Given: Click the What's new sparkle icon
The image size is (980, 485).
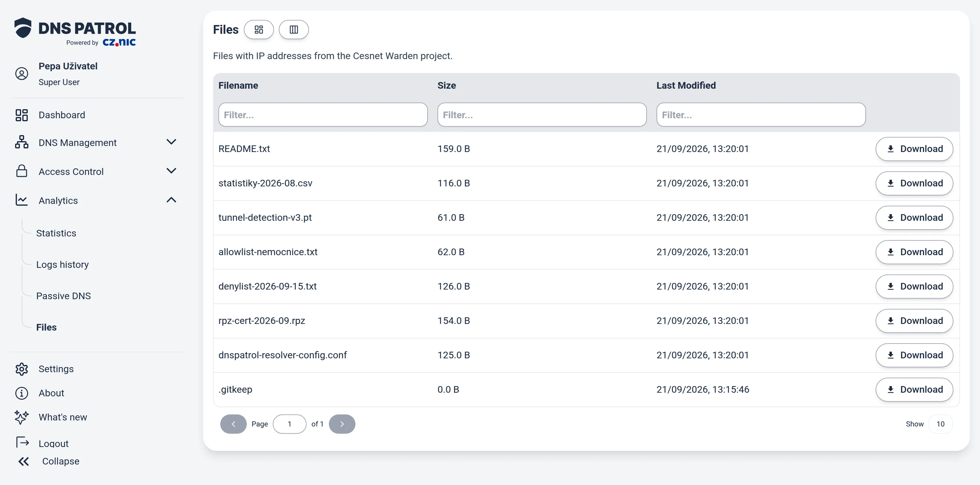Looking at the screenshot, I should 22,417.
